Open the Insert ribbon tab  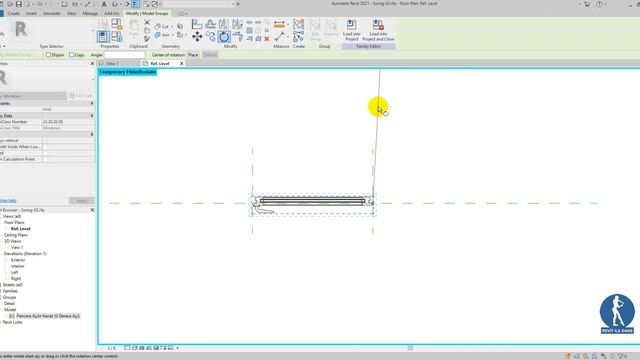(31, 13)
